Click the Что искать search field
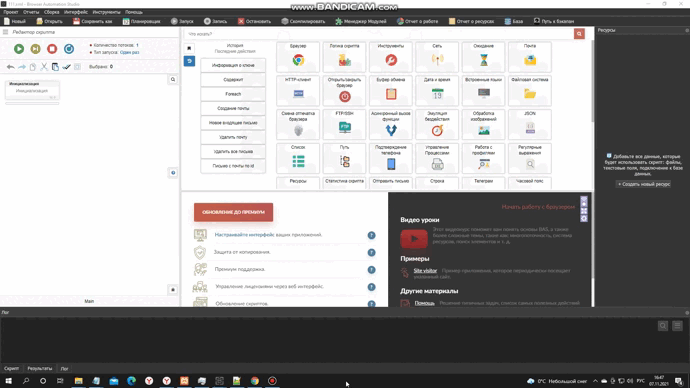The width and height of the screenshot is (690, 388). [378, 34]
